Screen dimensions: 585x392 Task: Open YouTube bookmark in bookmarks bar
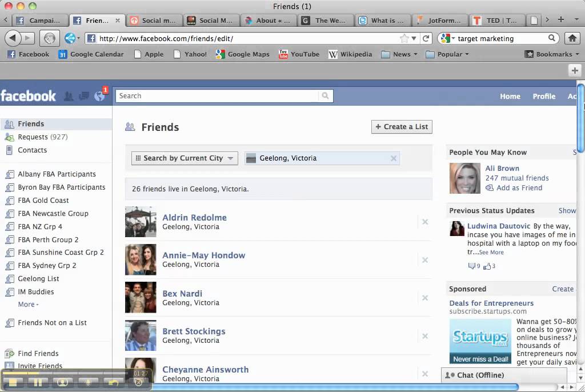299,54
